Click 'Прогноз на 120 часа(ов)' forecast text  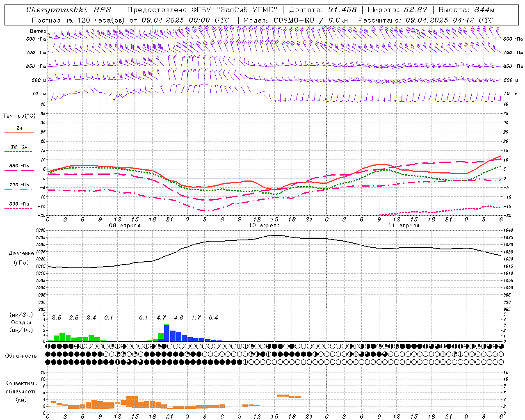tap(79, 20)
